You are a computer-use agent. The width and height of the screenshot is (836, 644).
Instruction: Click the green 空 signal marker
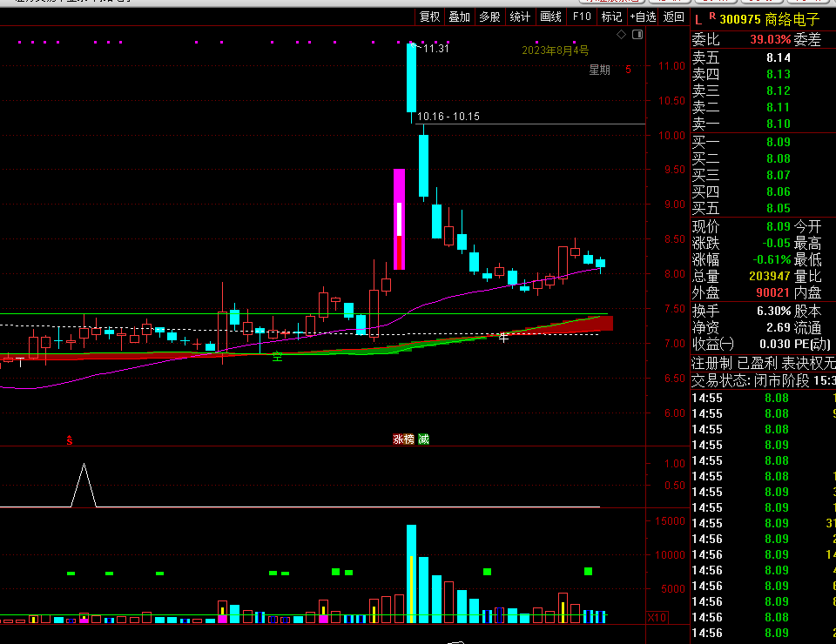click(x=277, y=356)
